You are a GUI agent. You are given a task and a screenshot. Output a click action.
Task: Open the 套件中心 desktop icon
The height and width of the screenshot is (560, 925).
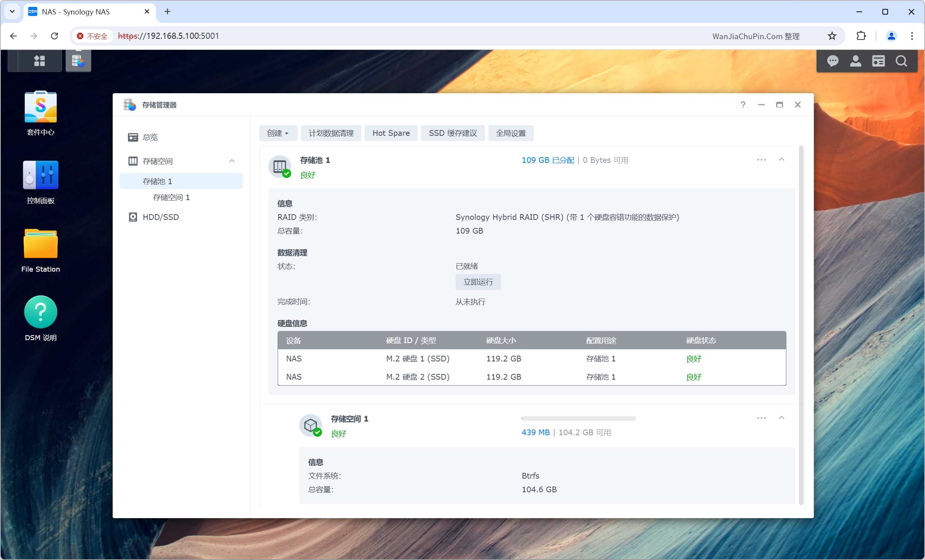click(x=41, y=113)
